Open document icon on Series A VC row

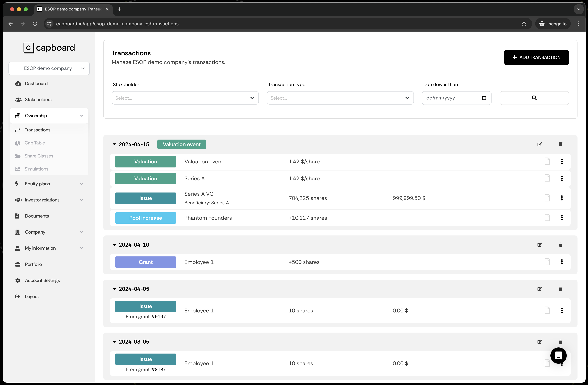tap(547, 198)
